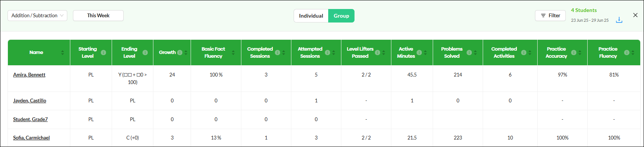Select the Group view toggle
Image resolution: width=644 pixels, height=147 pixels.
341,16
